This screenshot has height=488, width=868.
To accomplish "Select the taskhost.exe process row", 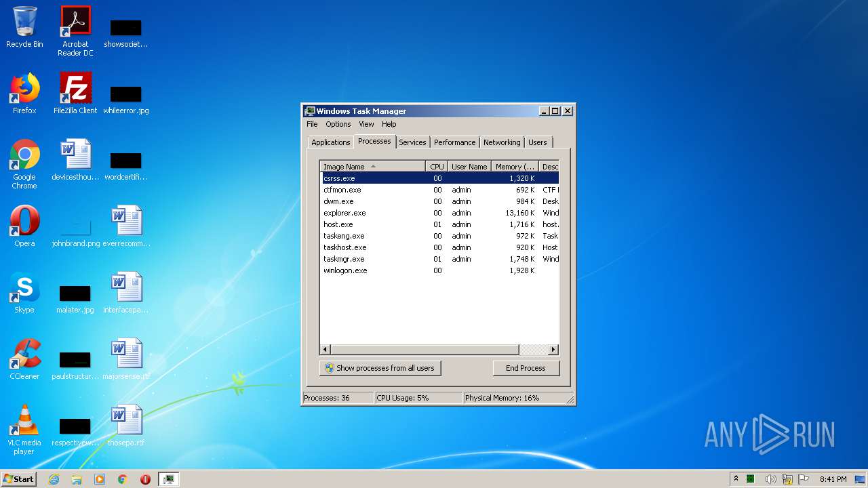I will coord(439,247).
